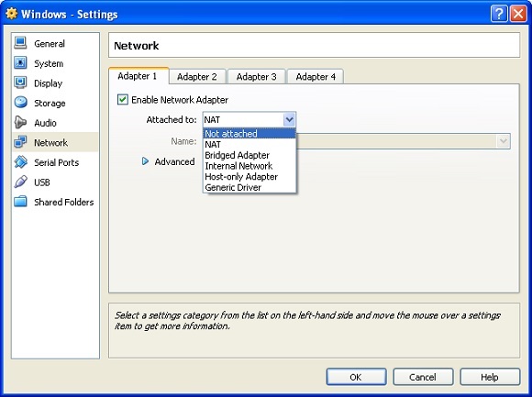Click the Advanced label text
532x397 pixels.
click(x=174, y=161)
